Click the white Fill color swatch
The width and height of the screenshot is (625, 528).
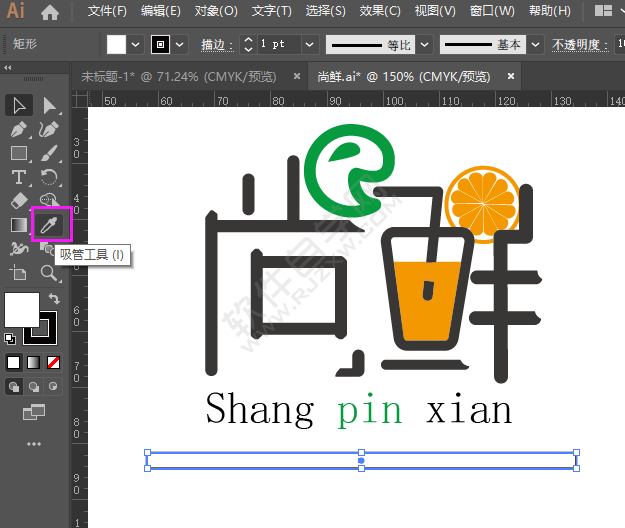point(22,310)
